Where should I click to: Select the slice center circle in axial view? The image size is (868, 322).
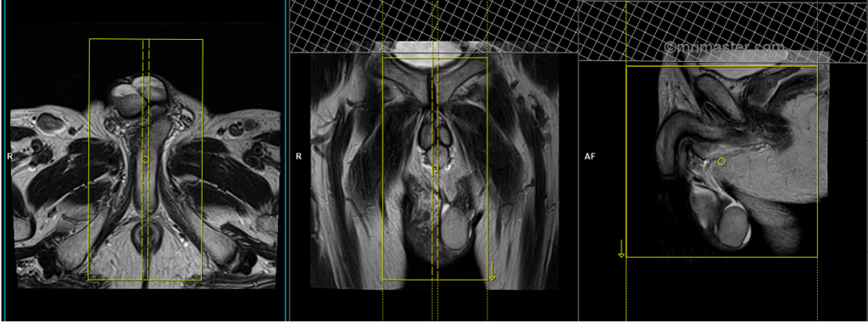pos(146,159)
